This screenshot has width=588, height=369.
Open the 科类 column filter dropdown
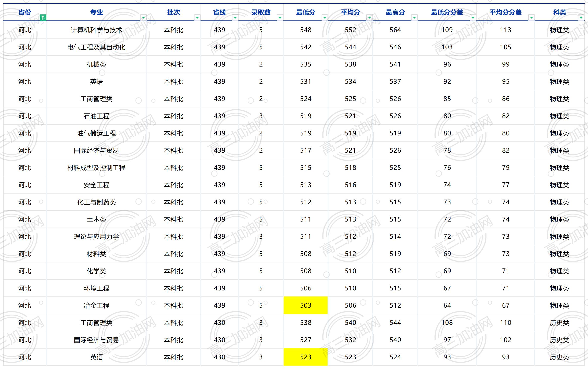tap(581, 18)
